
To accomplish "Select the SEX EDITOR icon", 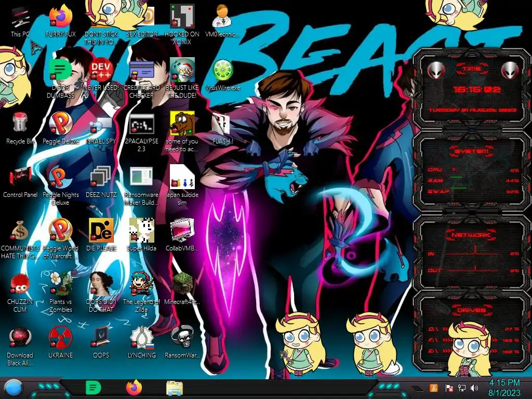I will click(141, 22).
